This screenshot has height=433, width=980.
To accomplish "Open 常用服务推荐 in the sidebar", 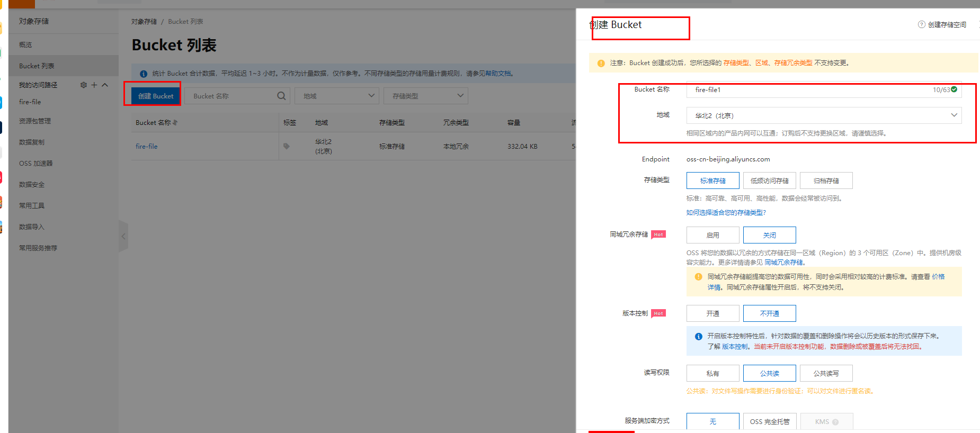I will pos(38,248).
